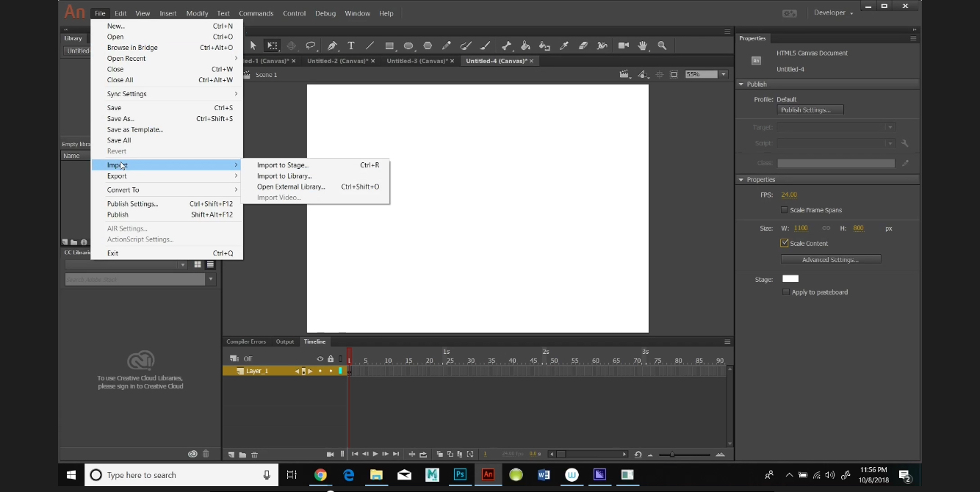This screenshot has width=980, height=492.
Task: Select the Text tool in the toolbar
Action: tap(351, 46)
